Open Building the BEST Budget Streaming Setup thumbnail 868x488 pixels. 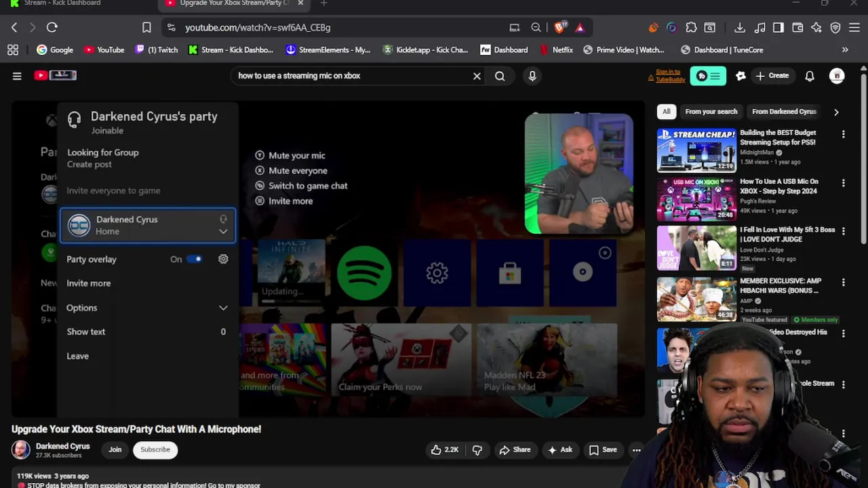(x=696, y=150)
